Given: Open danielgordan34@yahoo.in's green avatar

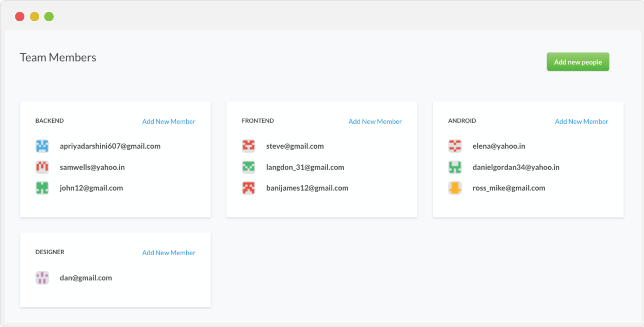Looking at the screenshot, I should (x=455, y=167).
